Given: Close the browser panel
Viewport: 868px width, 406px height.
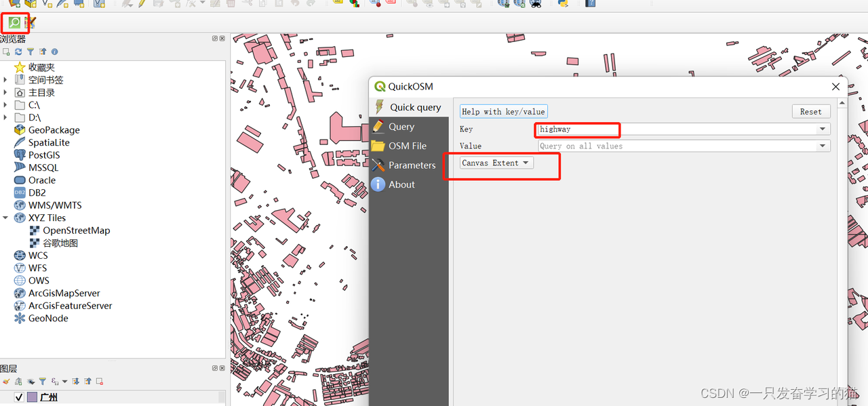Looking at the screenshot, I should (222, 39).
